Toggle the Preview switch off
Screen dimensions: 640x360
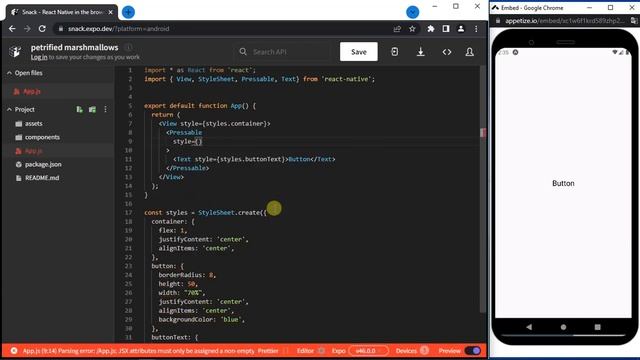(473, 351)
